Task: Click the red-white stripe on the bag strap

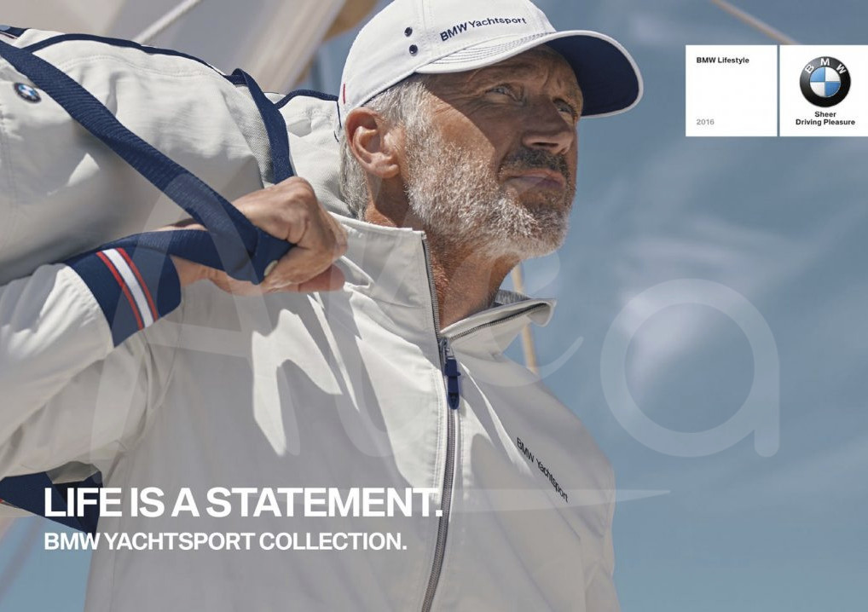Action: tap(129, 288)
